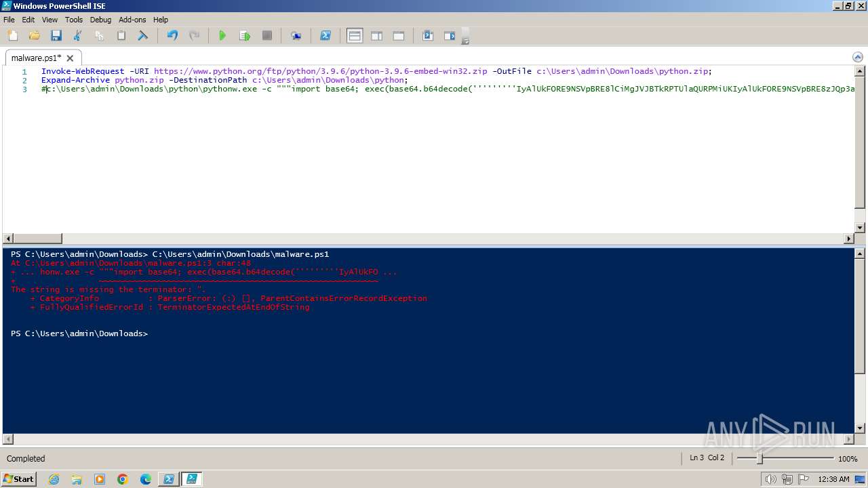Open the Help menu
This screenshot has height=488, width=868.
(161, 20)
